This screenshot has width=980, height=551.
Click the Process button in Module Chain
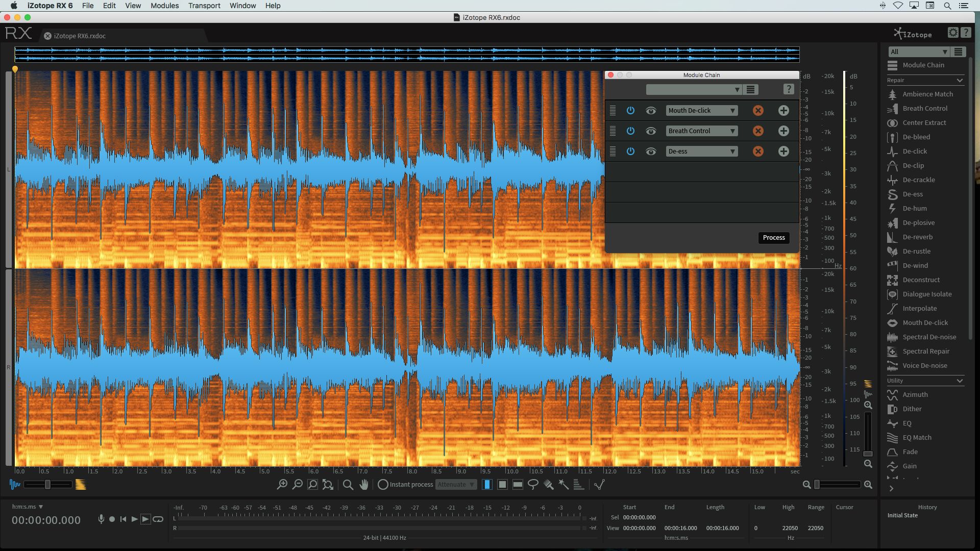point(773,237)
